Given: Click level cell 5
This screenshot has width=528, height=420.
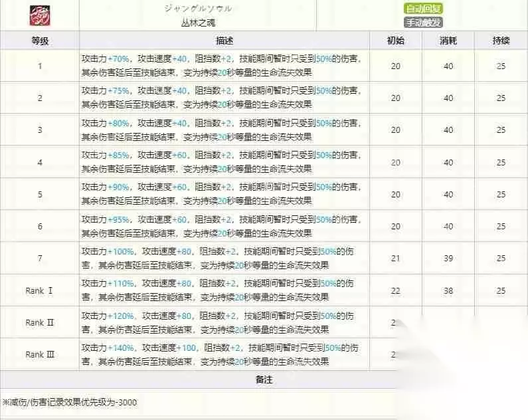Looking at the screenshot, I should click(x=40, y=194).
